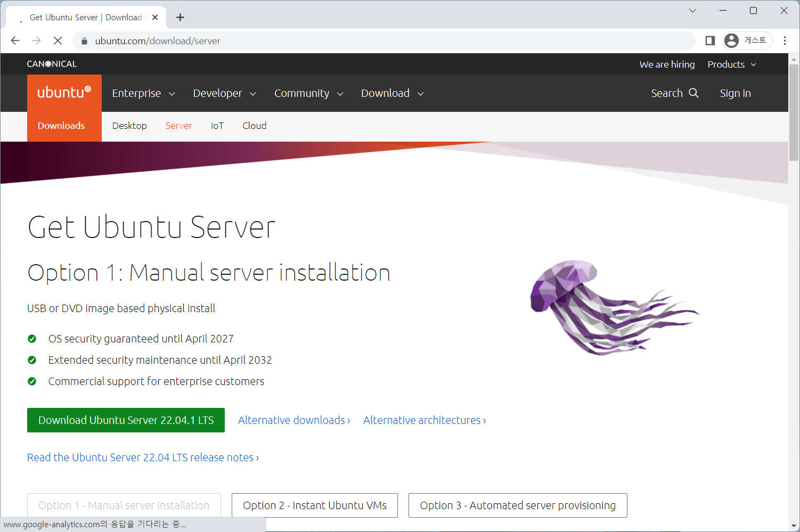Open the Search function
The height and width of the screenshot is (532, 800).
(675, 93)
